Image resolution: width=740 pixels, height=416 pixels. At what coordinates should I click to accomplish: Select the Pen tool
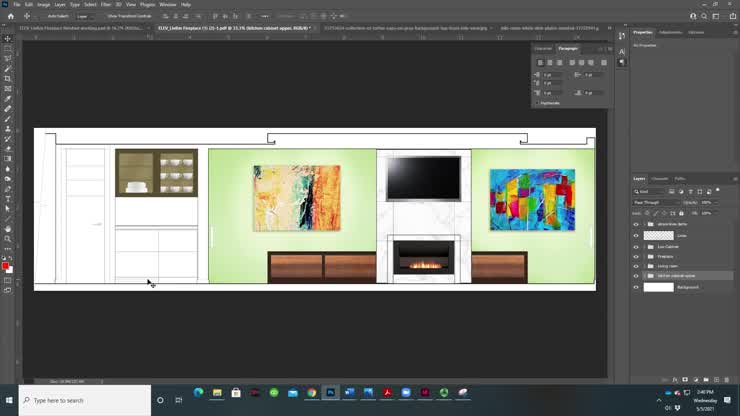(8, 189)
